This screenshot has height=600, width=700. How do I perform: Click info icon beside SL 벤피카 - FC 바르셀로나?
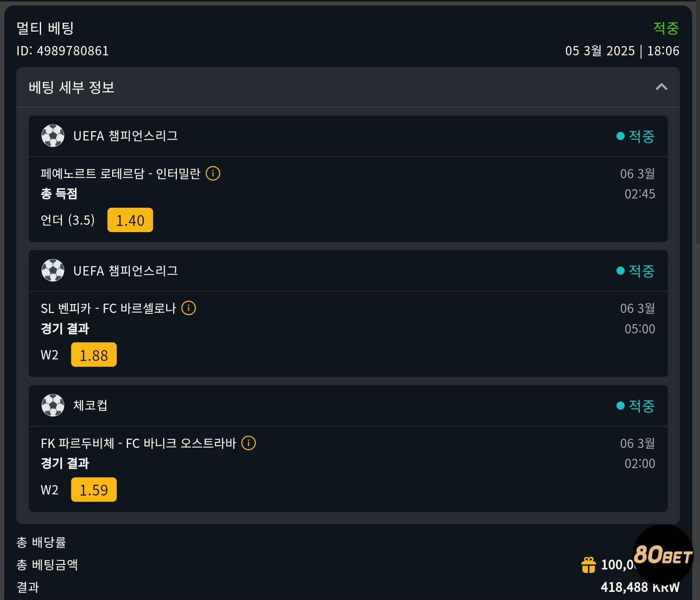(x=189, y=308)
